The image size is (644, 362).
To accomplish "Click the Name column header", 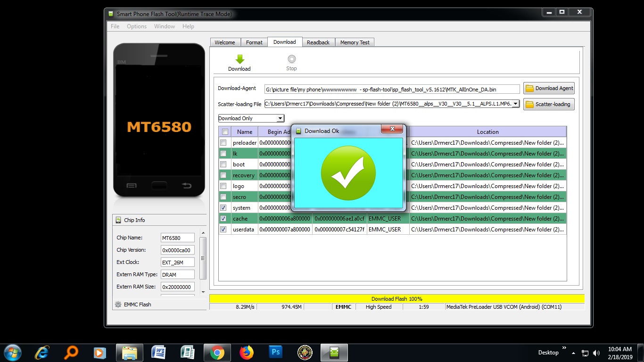I will pos(245,132).
